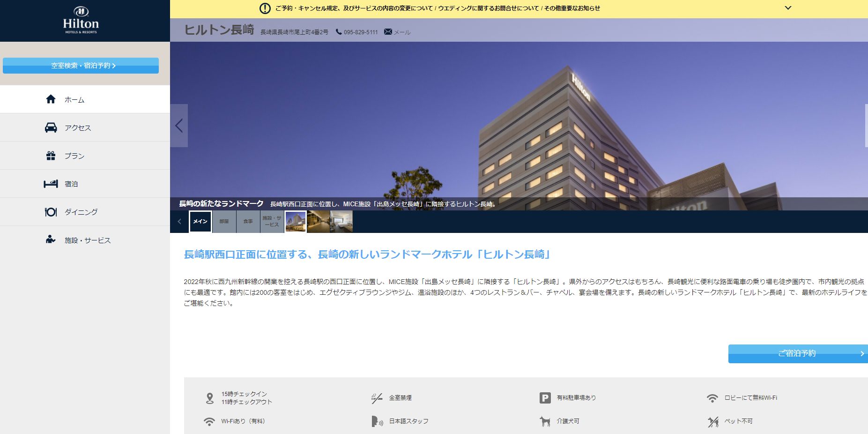
Task: Click the warning icon in the yellow notice bar
Action: coord(265,8)
